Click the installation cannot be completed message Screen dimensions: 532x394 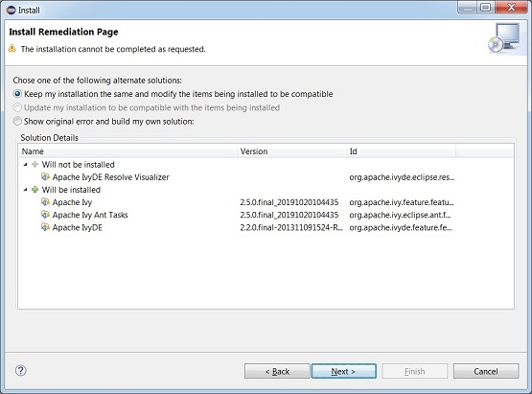pyautogui.click(x=113, y=49)
